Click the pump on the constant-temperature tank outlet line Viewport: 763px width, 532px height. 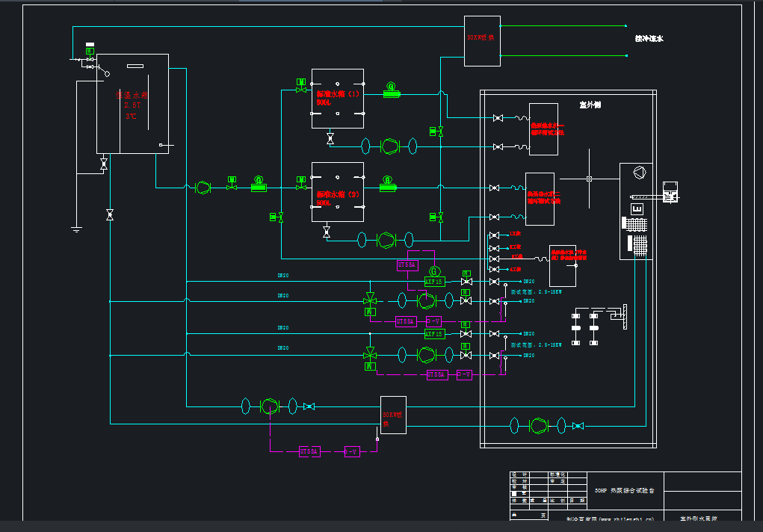point(203,188)
